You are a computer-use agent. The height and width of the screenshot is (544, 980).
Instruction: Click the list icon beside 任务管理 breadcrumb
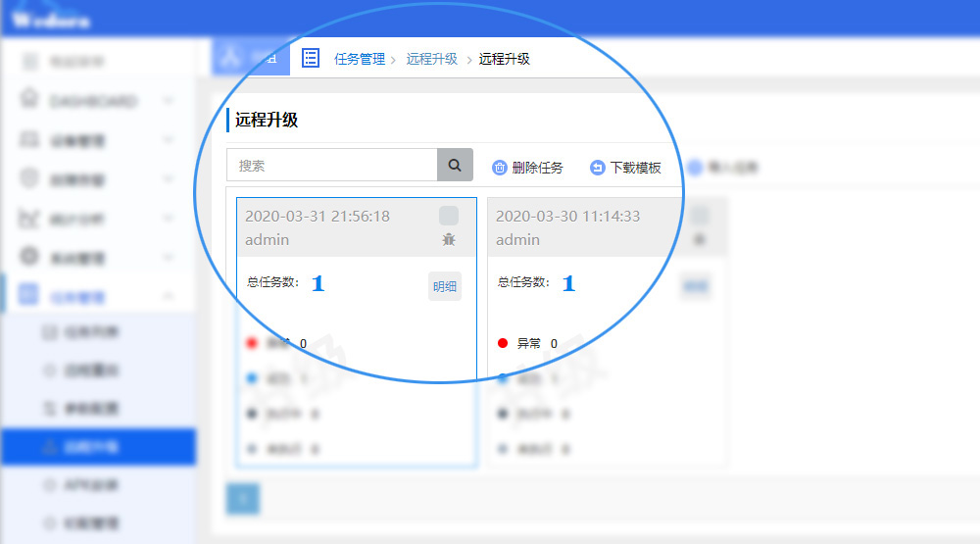311,58
